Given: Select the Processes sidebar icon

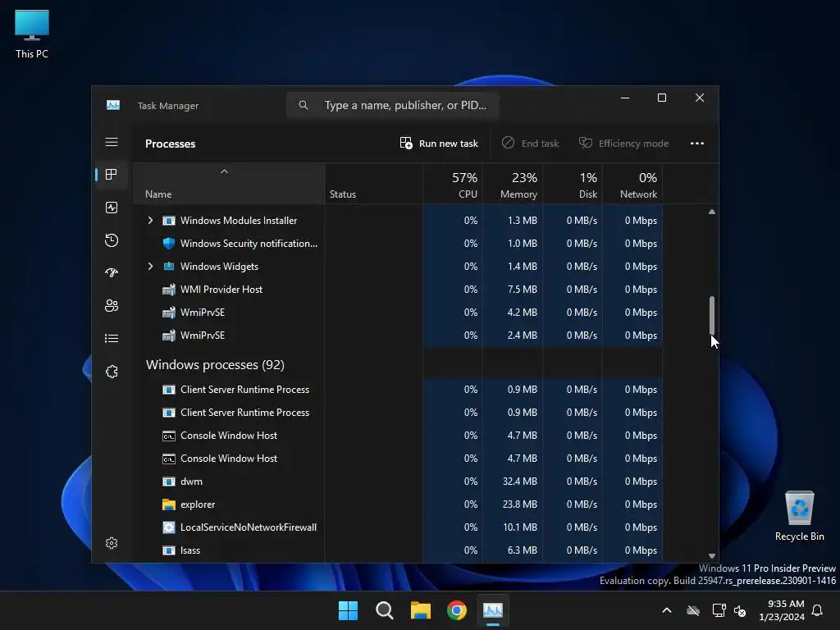Looking at the screenshot, I should click(112, 174).
